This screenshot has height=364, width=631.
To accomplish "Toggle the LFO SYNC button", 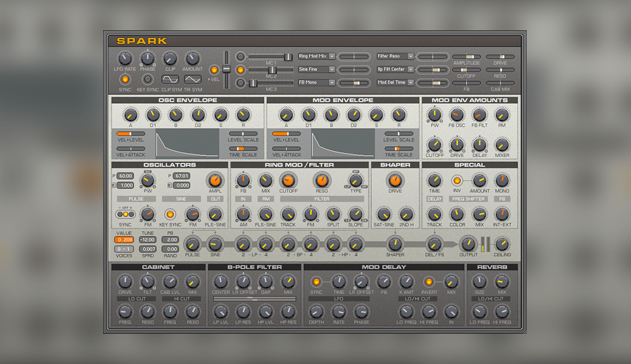I will click(125, 79).
